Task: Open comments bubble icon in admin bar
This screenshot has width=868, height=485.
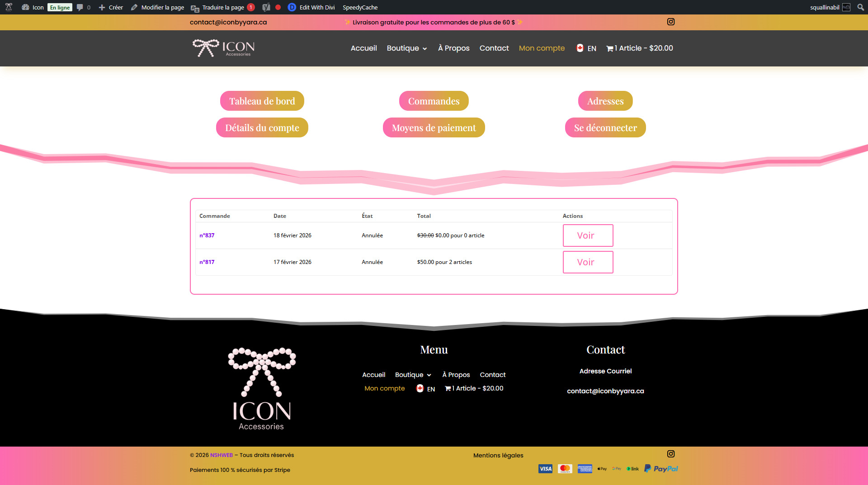Action: click(80, 7)
